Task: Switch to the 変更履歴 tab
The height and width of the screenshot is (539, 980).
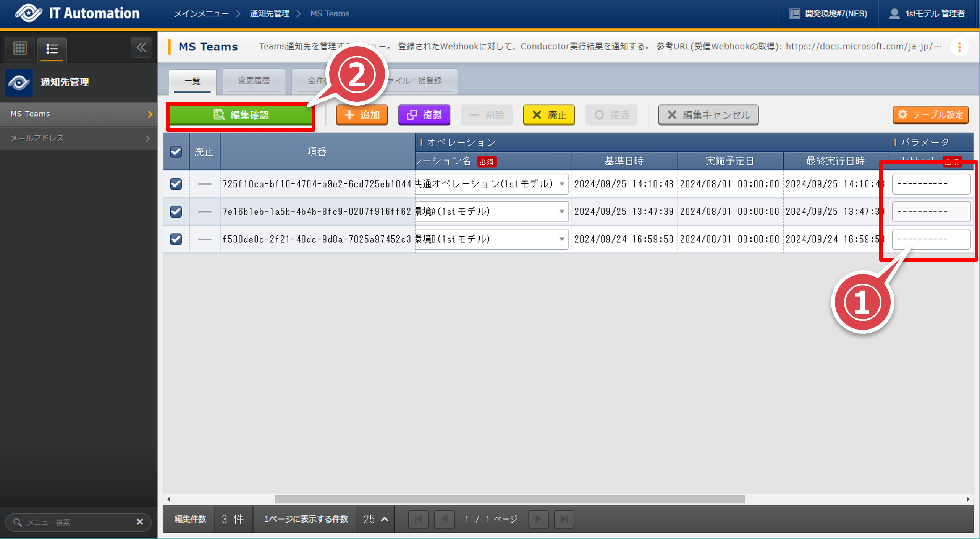Action: (254, 81)
